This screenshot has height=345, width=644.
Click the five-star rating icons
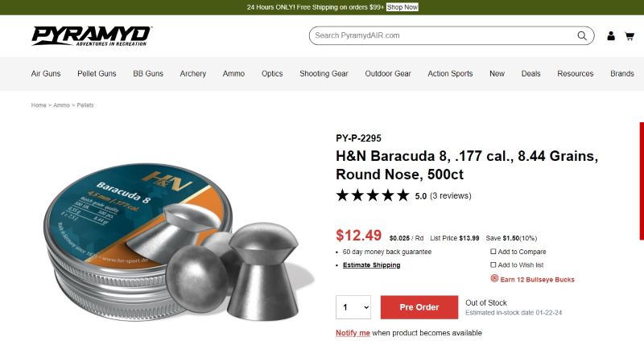tap(373, 195)
